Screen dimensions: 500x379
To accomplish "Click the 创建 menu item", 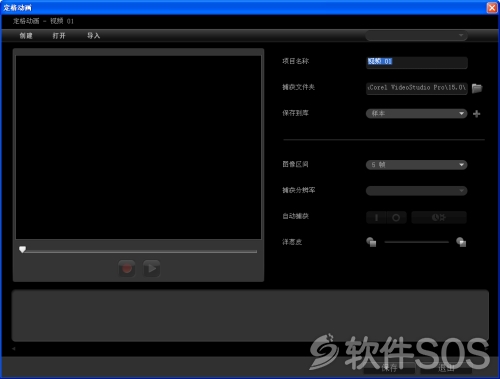I will tap(26, 36).
